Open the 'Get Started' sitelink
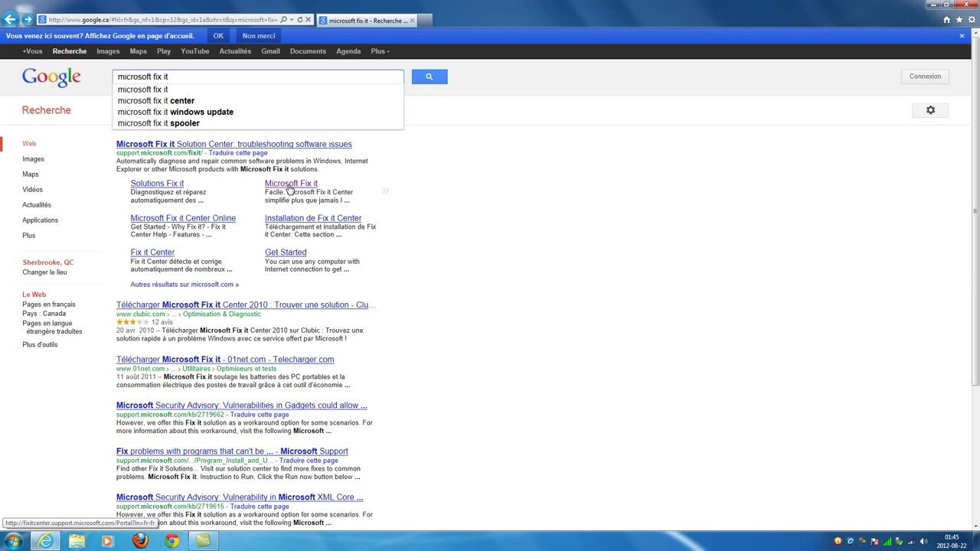The image size is (980, 551). [286, 253]
